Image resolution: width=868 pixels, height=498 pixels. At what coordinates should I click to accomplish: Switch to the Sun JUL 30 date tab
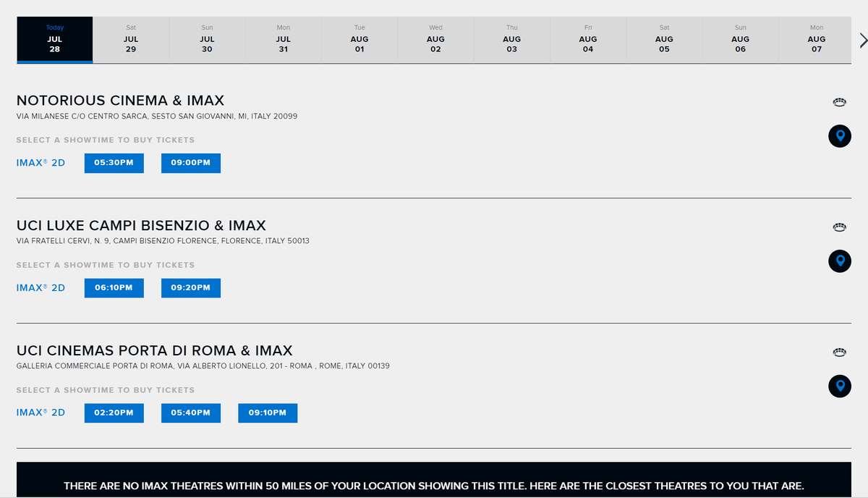(207, 40)
